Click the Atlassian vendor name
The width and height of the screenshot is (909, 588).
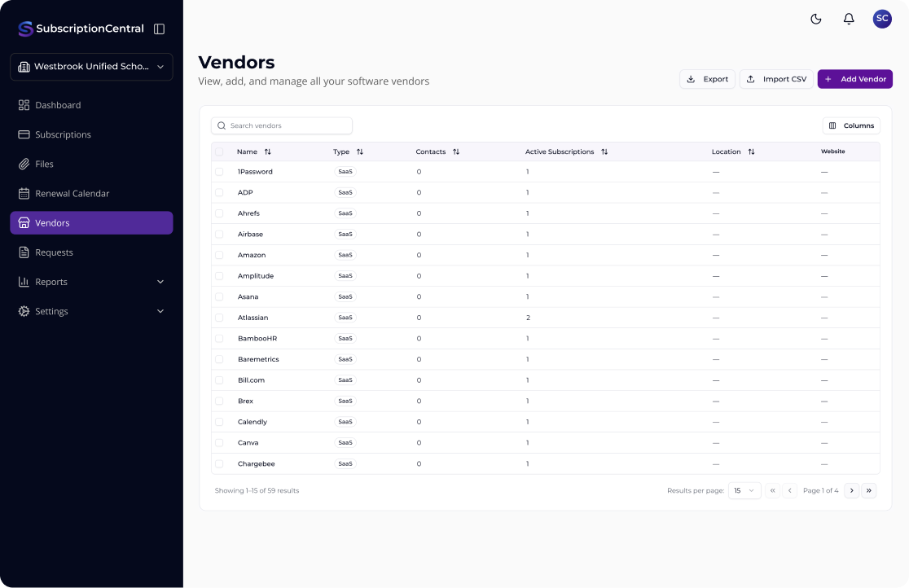[x=253, y=318]
